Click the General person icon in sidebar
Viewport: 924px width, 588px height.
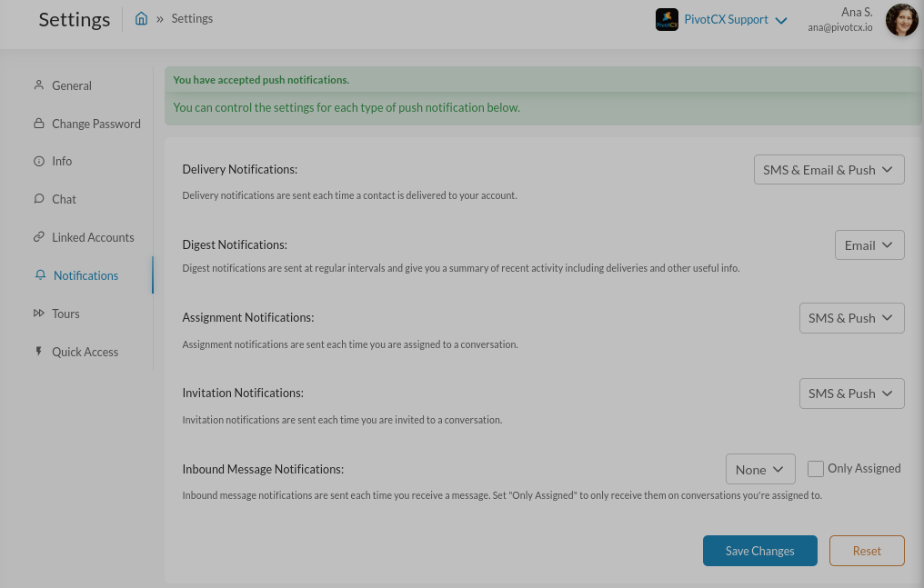pyautogui.click(x=38, y=85)
